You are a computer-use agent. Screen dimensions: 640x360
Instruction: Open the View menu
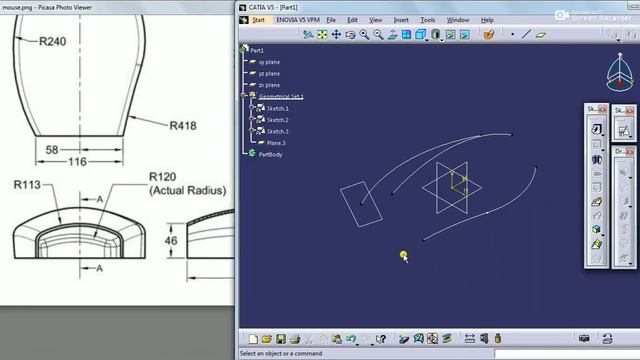pos(376,20)
